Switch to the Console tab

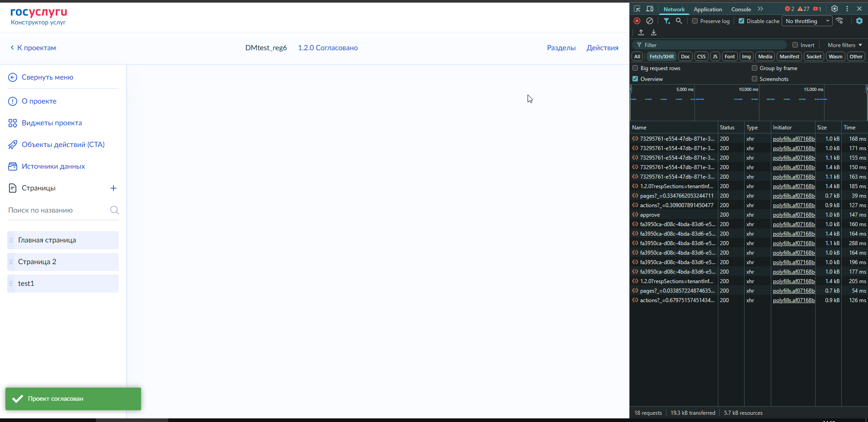[741, 9]
